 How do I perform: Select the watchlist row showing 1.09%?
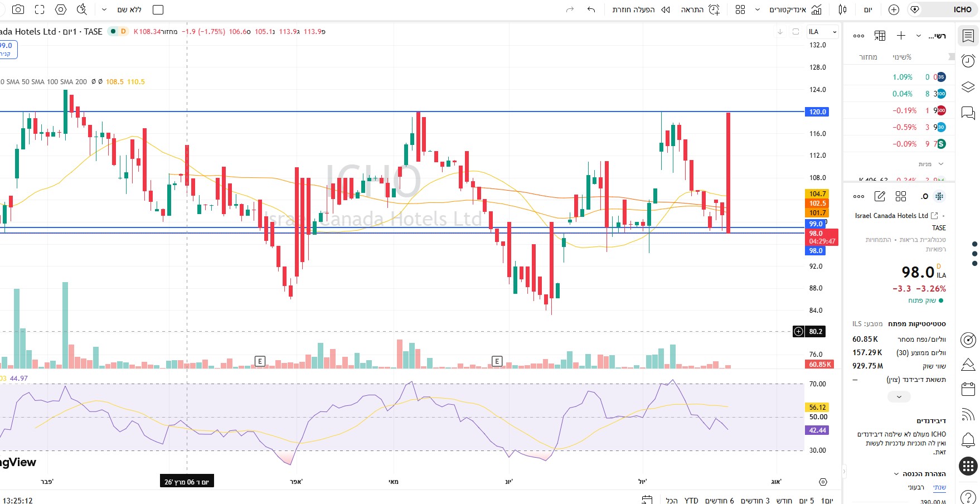(899, 77)
